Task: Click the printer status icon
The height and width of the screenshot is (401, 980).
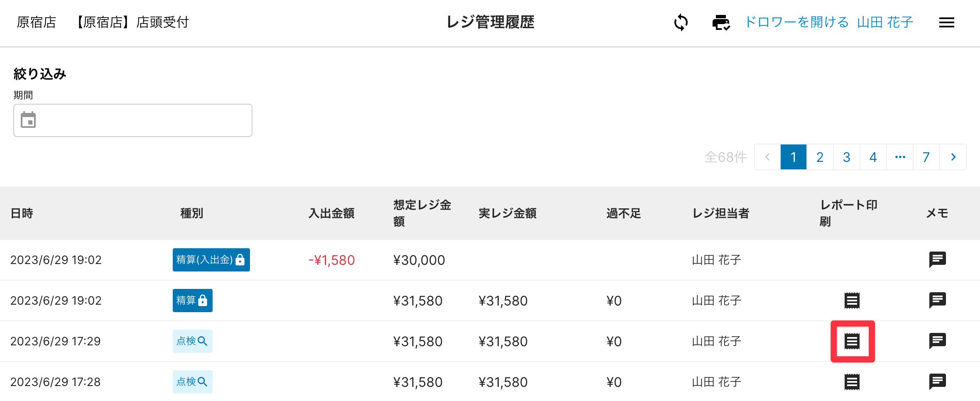Action: point(721,22)
